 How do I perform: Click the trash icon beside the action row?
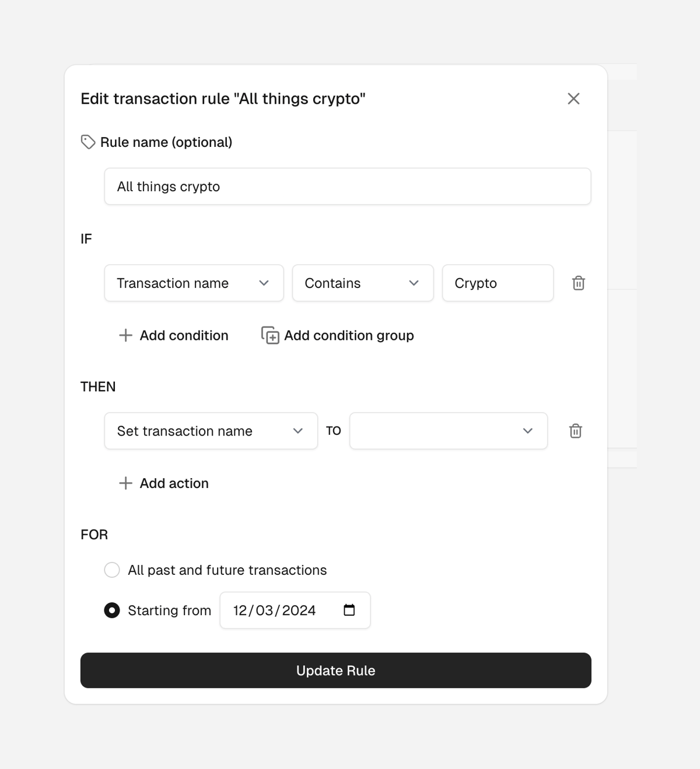575,431
